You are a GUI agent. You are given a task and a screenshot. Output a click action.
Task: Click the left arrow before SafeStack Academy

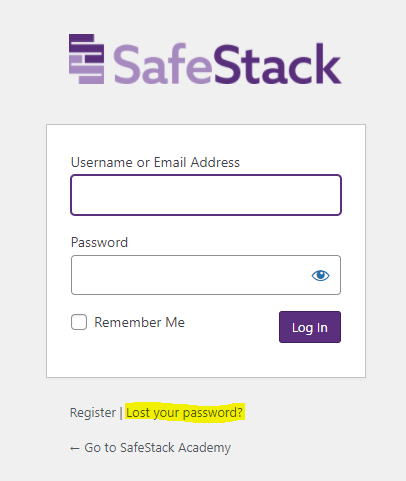point(75,448)
